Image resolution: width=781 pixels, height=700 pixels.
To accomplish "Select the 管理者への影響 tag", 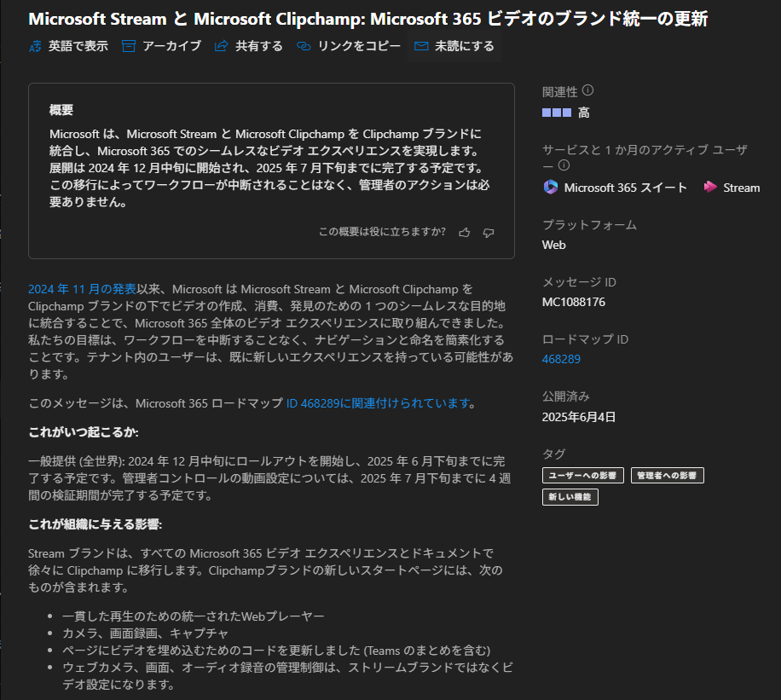I will [668, 475].
